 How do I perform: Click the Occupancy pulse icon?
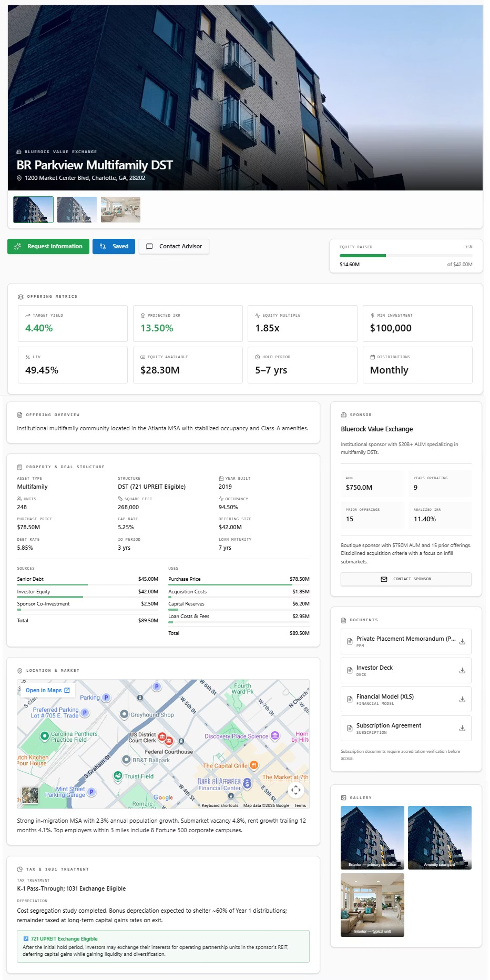click(221, 499)
